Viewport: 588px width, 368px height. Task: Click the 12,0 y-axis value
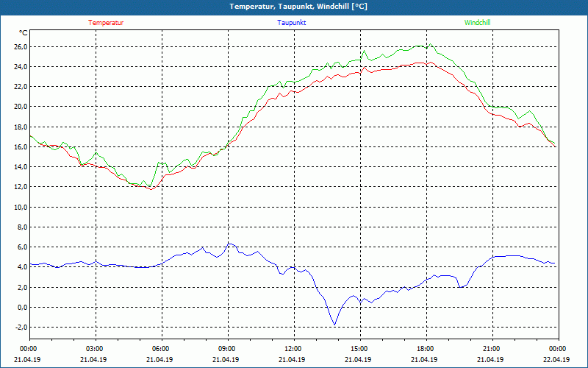21,187
